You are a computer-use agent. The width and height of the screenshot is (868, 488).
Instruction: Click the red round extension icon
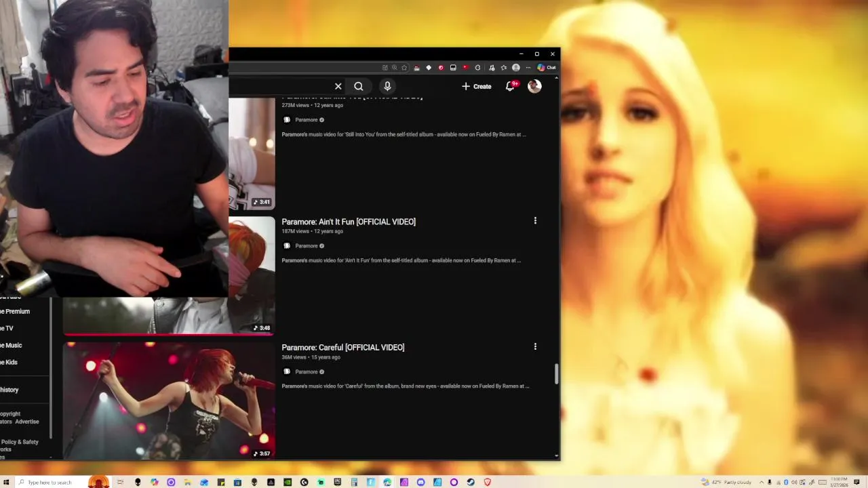click(x=441, y=68)
